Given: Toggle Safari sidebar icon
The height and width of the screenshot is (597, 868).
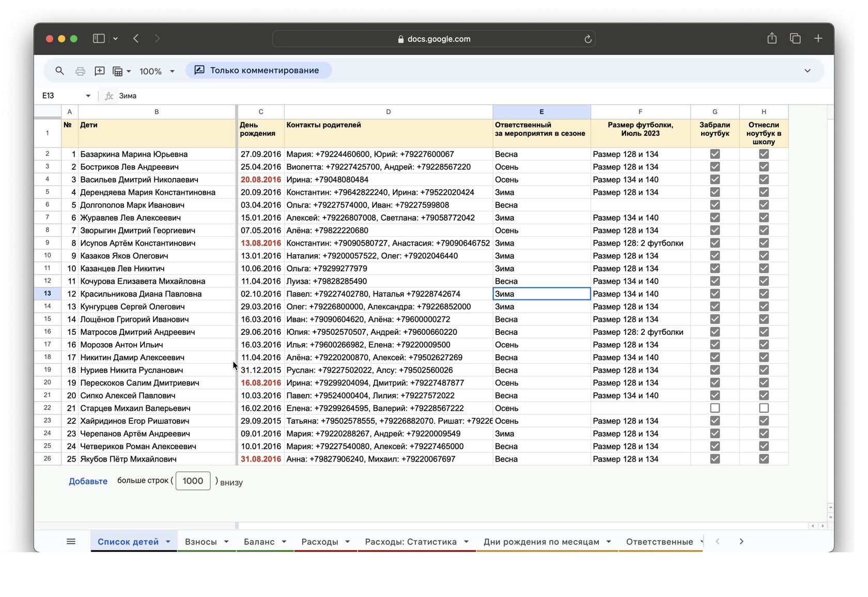Looking at the screenshot, I should click(x=99, y=38).
